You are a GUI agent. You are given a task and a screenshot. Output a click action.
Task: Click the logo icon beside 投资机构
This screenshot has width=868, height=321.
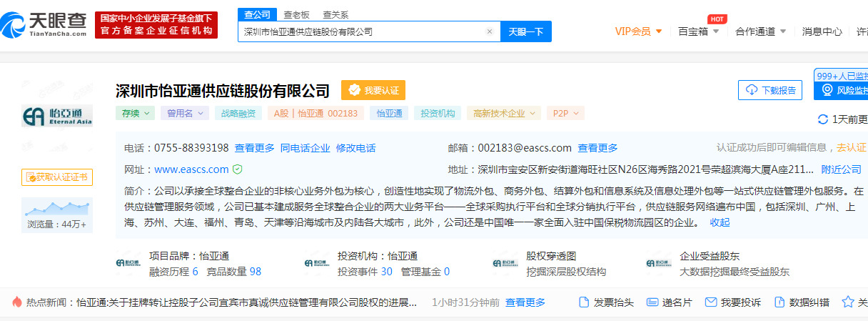point(317,263)
